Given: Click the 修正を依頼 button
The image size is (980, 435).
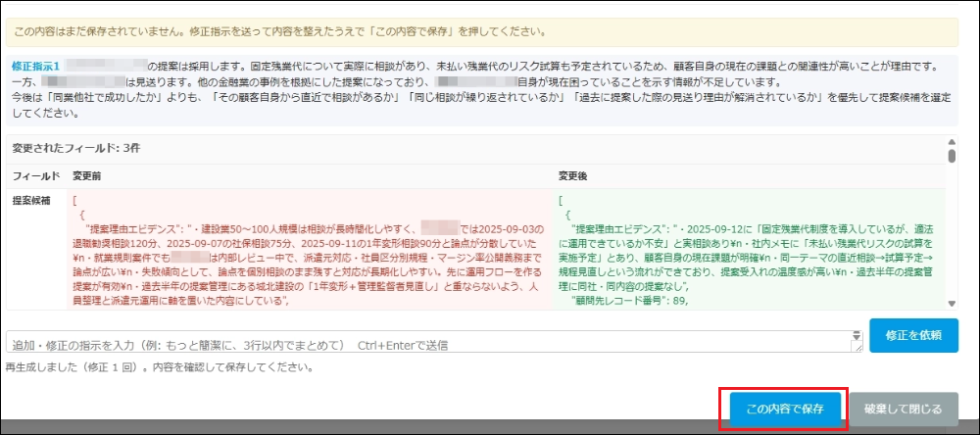Looking at the screenshot, I should pos(913,336).
